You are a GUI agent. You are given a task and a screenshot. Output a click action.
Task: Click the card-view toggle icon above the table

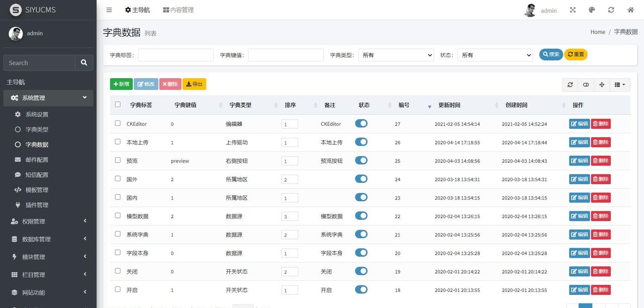(586, 84)
